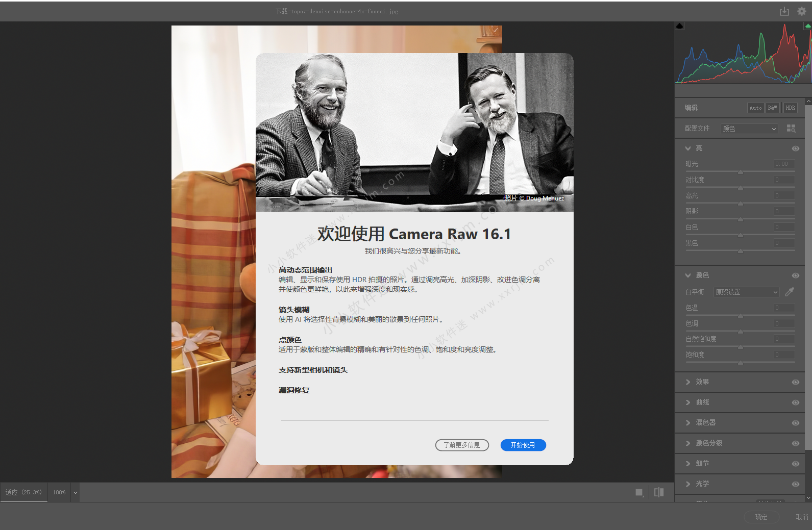Toggle the eye icon for 颜色 panel

(795, 275)
